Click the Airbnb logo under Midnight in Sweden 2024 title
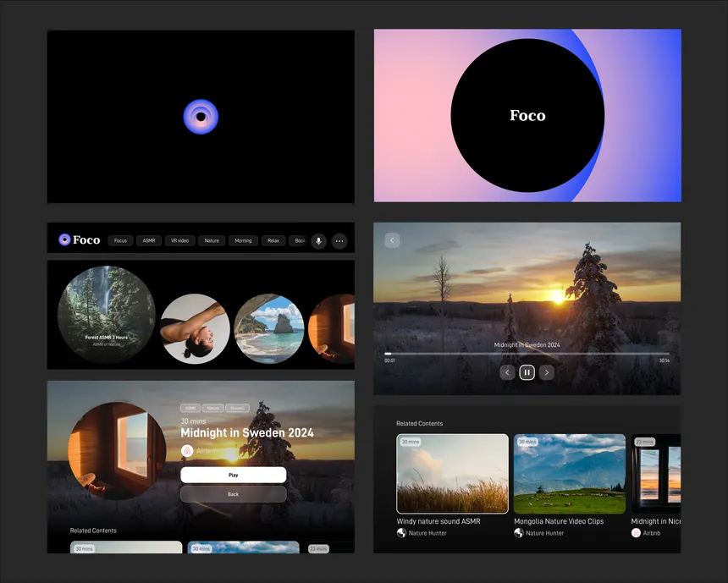The width and height of the screenshot is (728, 583). 187,451
